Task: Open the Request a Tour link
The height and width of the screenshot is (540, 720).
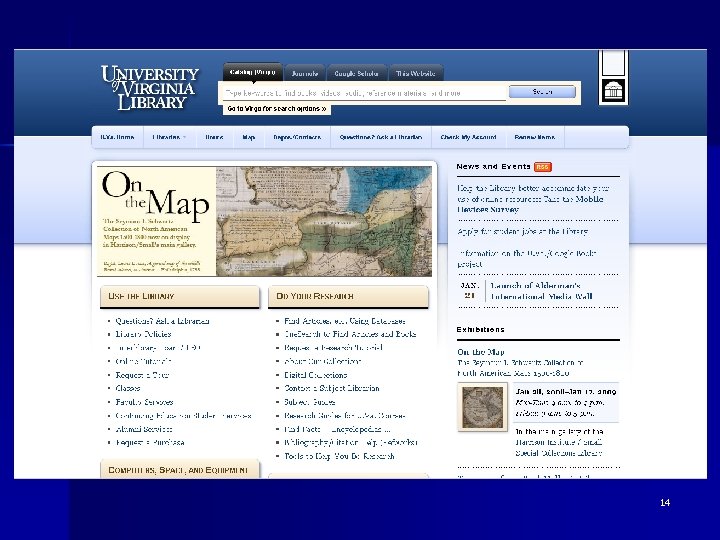Action: [142, 375]
